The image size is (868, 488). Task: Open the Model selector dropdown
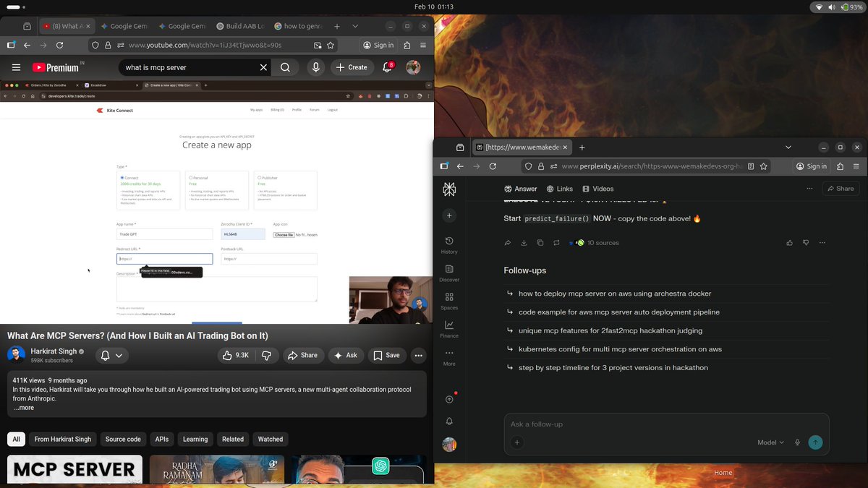point(770,442)
